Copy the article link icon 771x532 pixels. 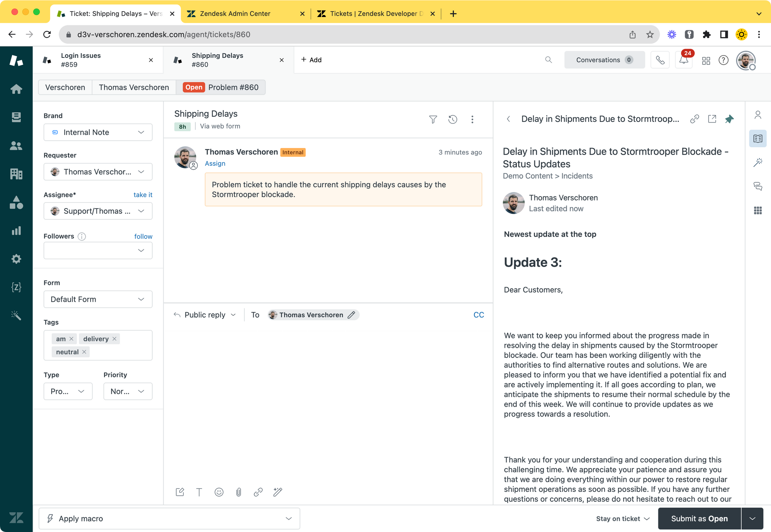tap(694, 119)
